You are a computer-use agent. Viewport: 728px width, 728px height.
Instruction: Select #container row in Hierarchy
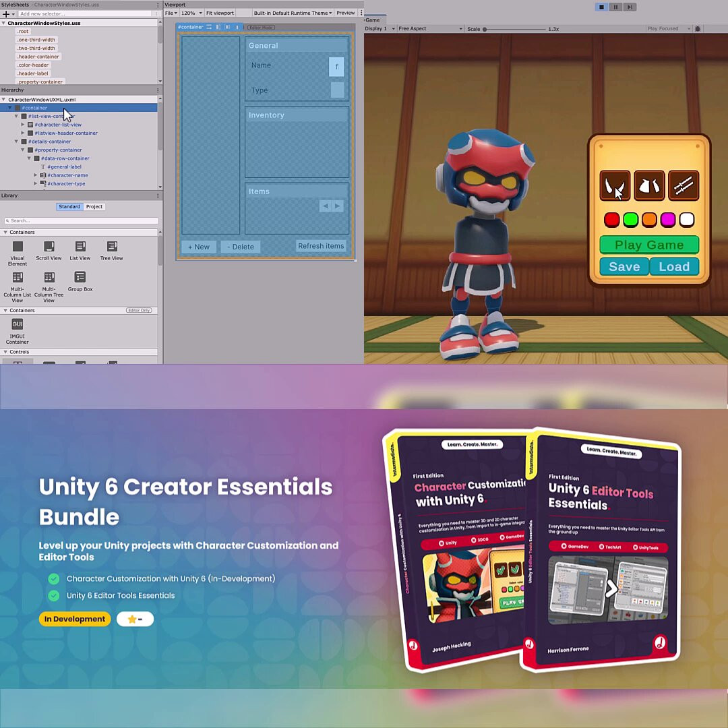point(79,108)
